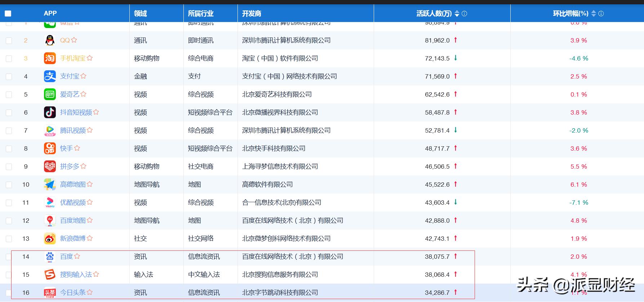The image size is (644, 302).
Task: Sort by 活跃人数(万) using sort arrows
Action: [457, 13]
